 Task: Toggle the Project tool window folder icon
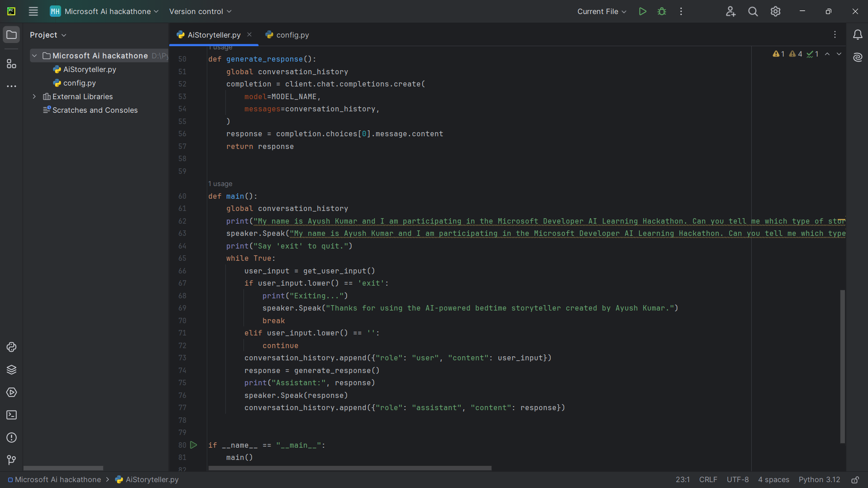11,35
